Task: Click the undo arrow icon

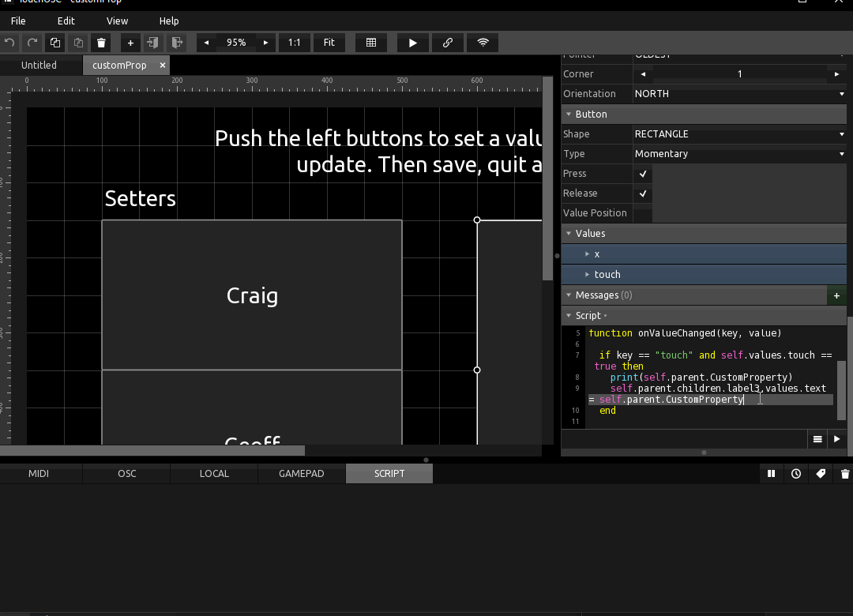Action: [x=9, y=43]
